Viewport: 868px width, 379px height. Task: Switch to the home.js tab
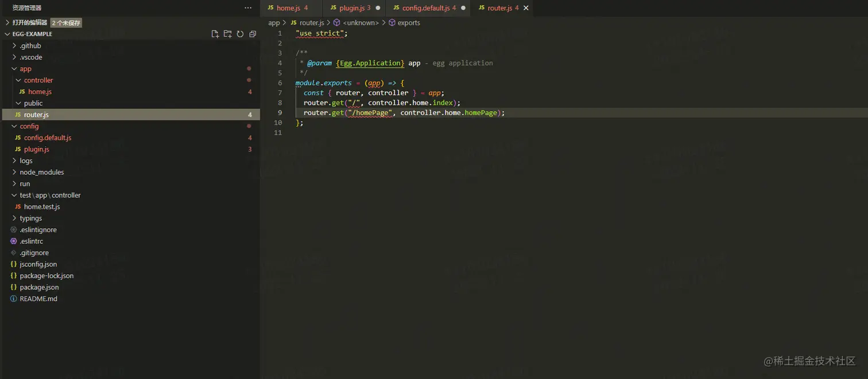292,8
